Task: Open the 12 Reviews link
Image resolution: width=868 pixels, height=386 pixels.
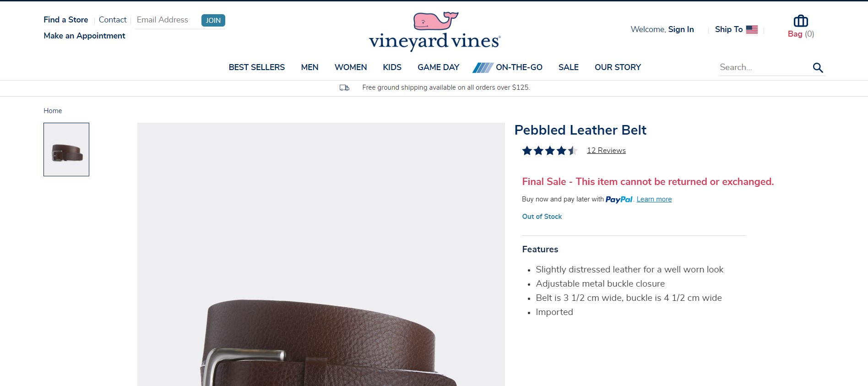Action: [x=606, y=151]
